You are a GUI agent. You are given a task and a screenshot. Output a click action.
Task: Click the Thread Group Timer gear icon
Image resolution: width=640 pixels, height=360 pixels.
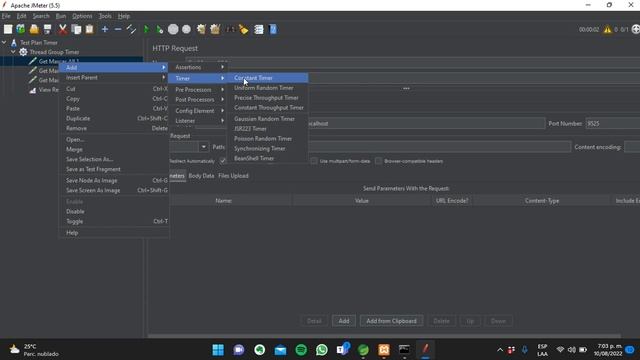pyautogui.click(x=23, y=52)
